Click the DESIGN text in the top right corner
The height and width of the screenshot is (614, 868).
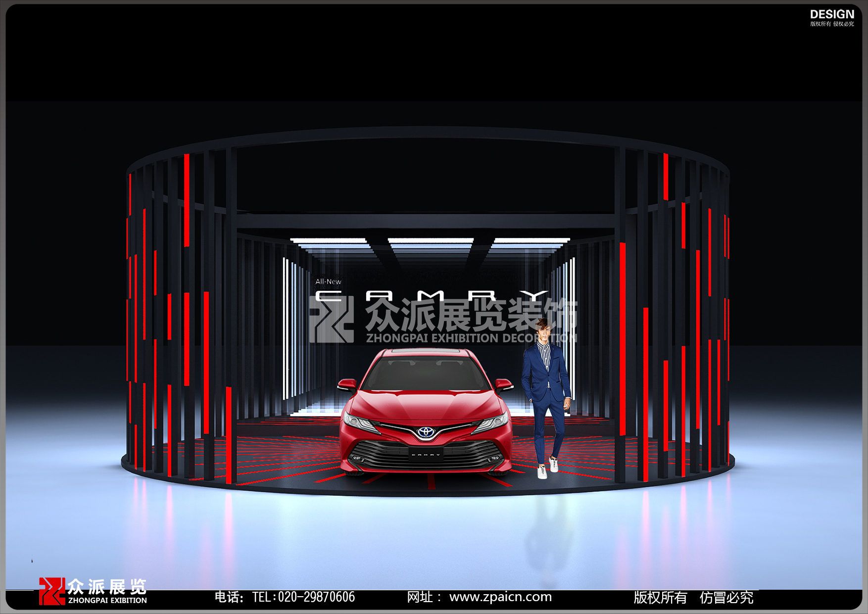tap(832, 14)
